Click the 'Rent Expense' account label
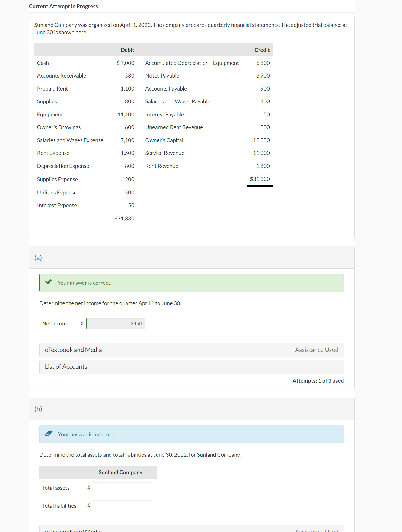Viewport: 402px width, 532px height. pyautogui.click(x=53, y=153)
